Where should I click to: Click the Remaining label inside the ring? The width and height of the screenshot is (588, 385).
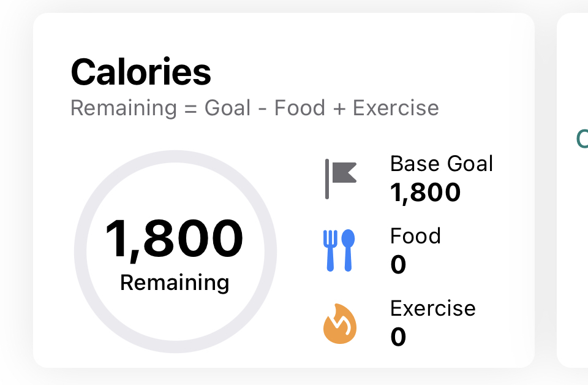tap(175, 283)
